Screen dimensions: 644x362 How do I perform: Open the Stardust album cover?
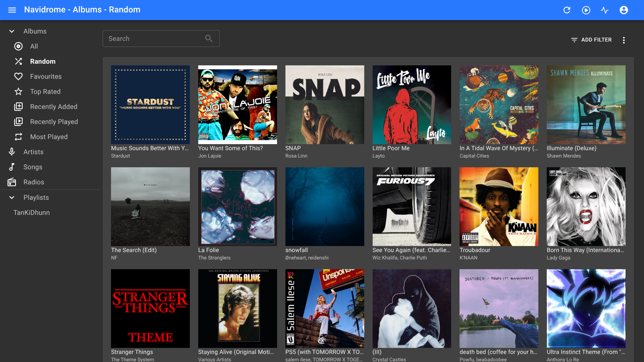(150, 105)
